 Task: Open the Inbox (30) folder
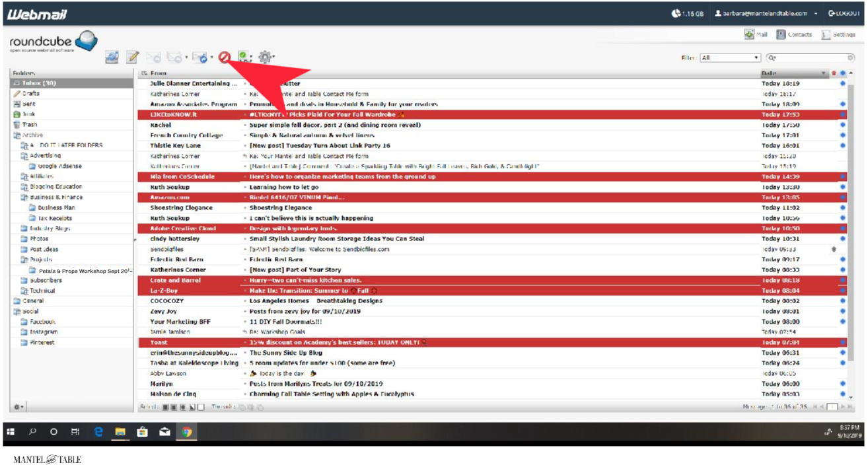(71, 83)
